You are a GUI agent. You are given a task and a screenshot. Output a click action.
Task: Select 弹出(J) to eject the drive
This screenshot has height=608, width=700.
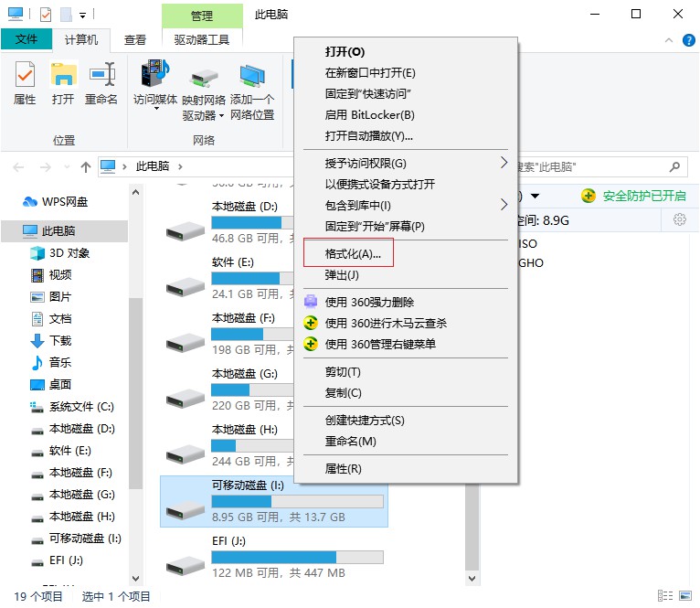(342, 274)
